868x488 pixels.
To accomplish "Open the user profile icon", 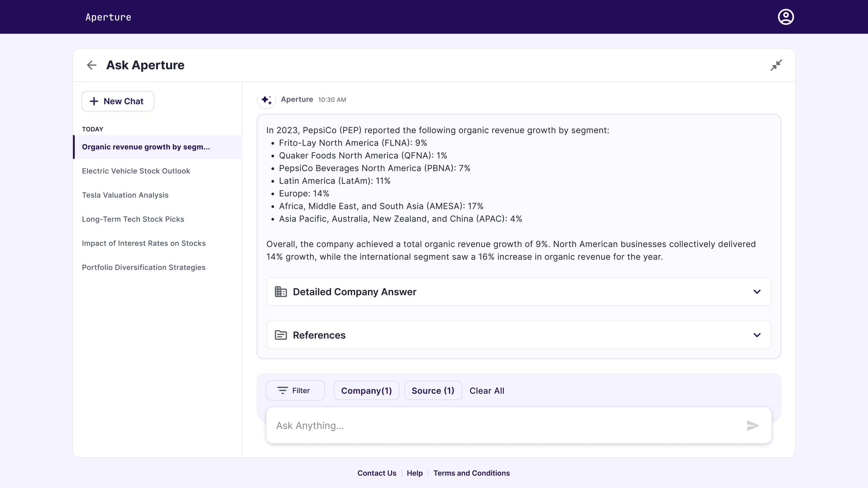I will 786,17.
